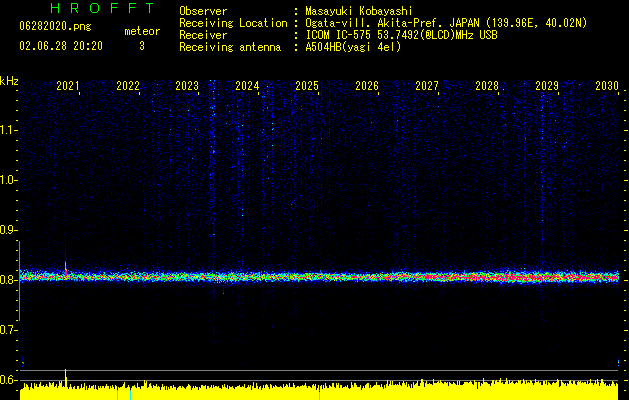Click the ICOM IC-575 receiver text
This screenshot has width=629, height=400.
(x=401, y=35)
